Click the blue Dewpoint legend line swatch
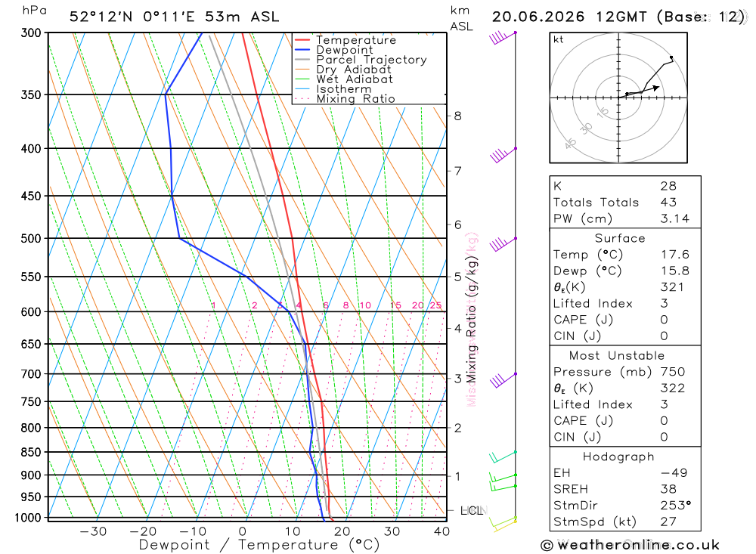 coord(302,50)
